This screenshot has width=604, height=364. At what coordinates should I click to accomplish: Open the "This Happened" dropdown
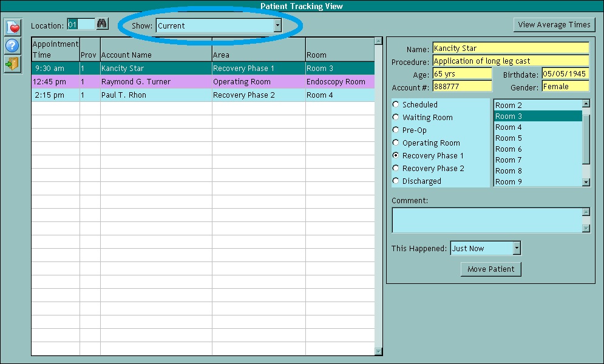tap(517, 248)
